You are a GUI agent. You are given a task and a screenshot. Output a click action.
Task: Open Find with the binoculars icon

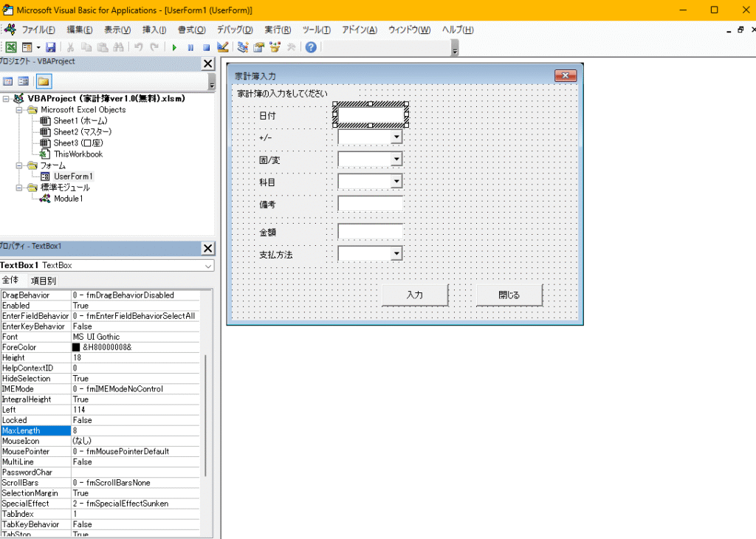pyautogui.click(x=118, y=47)
